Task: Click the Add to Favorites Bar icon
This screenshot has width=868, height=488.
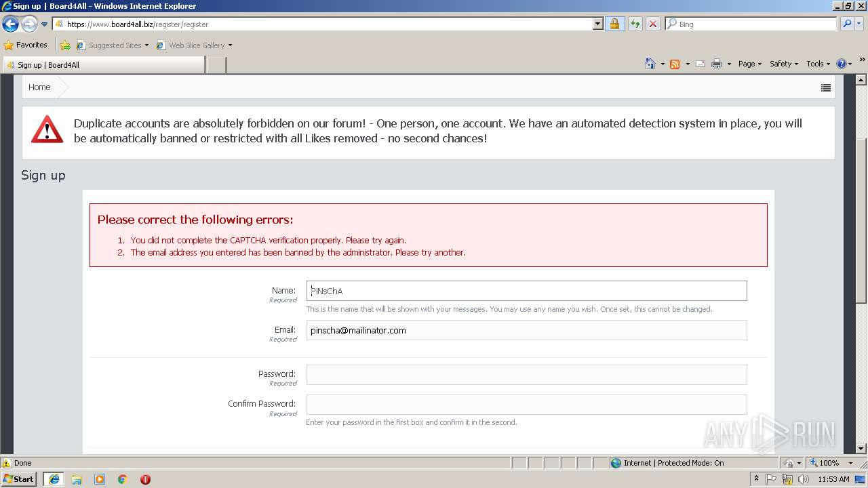Action: [x=65, y=45]
